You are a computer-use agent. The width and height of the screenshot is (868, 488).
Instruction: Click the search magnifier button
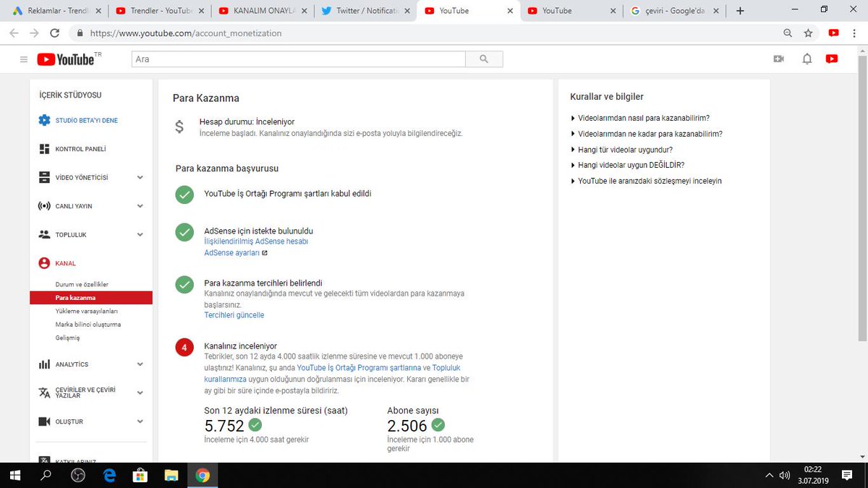[484, 59]
